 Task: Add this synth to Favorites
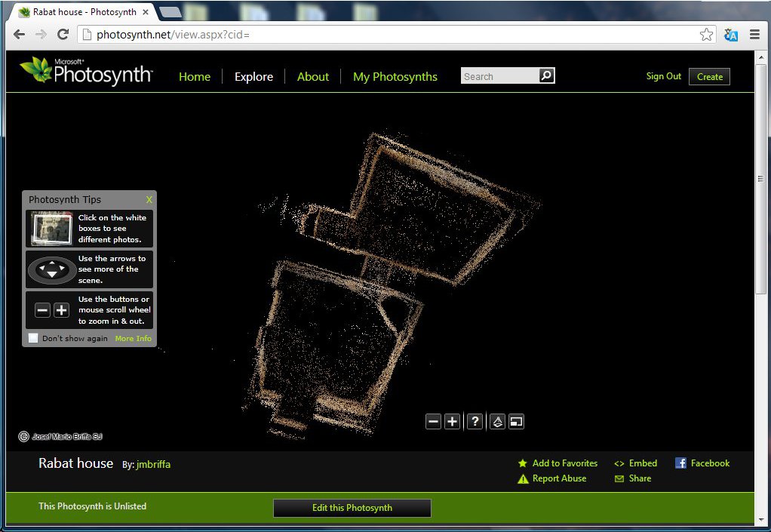564,463
